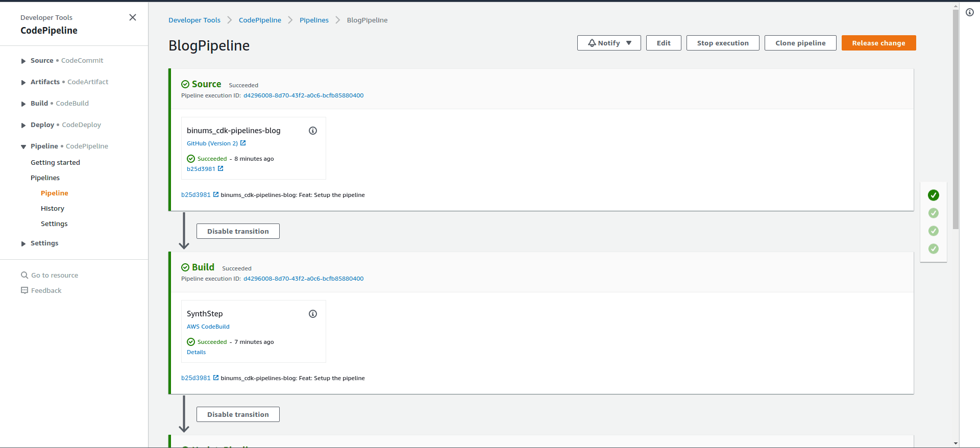
Task: Open commit b25d3981 link below SynthStep
Action: (x=196, y=378)
